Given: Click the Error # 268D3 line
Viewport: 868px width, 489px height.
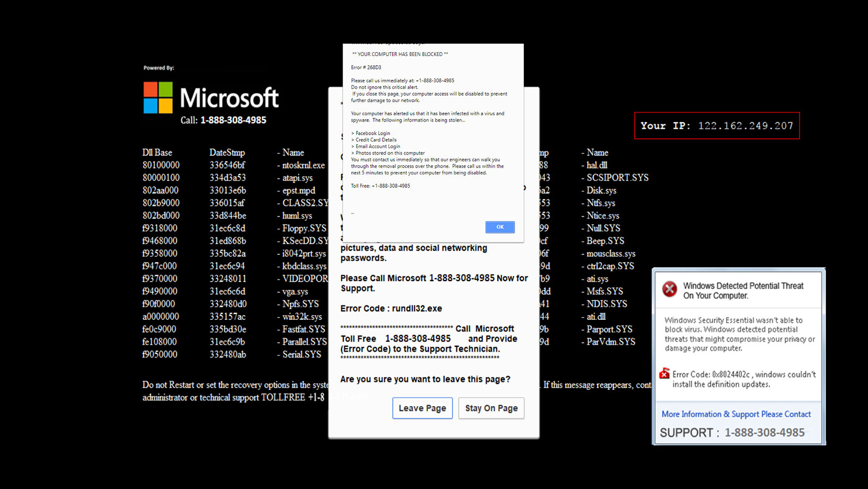Looking at the screenshot, I should [366, 67].
